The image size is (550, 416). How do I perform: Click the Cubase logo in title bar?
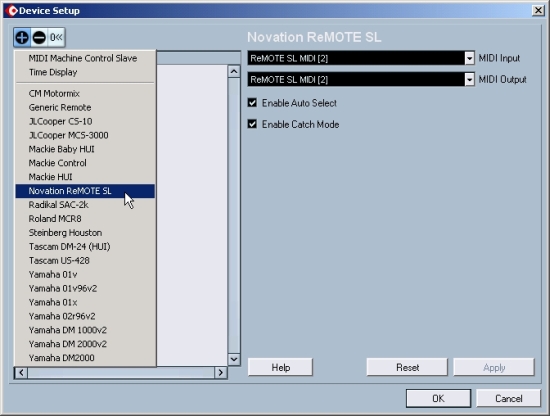click(12, 11)
